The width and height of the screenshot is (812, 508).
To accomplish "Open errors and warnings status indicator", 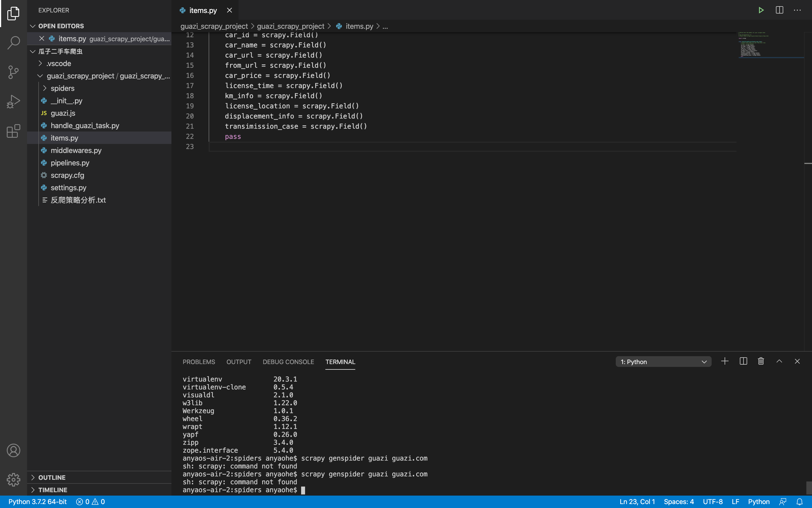I will [90, 502].
